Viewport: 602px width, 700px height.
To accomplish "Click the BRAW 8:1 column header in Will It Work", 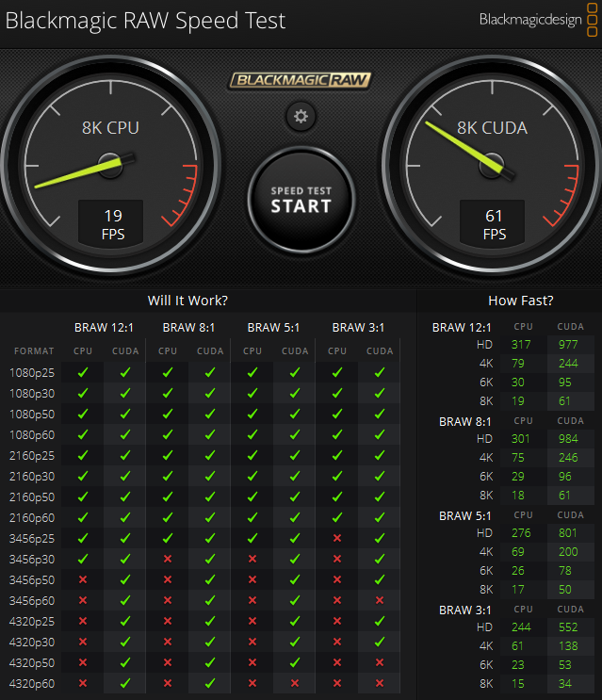I will pyautogui.click(x=188, y=327).
